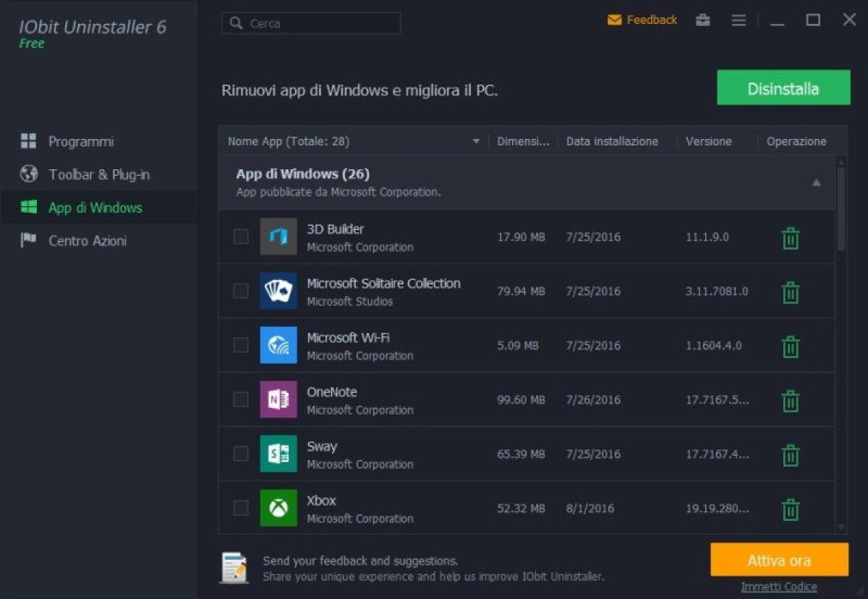Viewport: 868px width, 599px height.
Task: Click inside the Cerca search field
Action: 311,23
